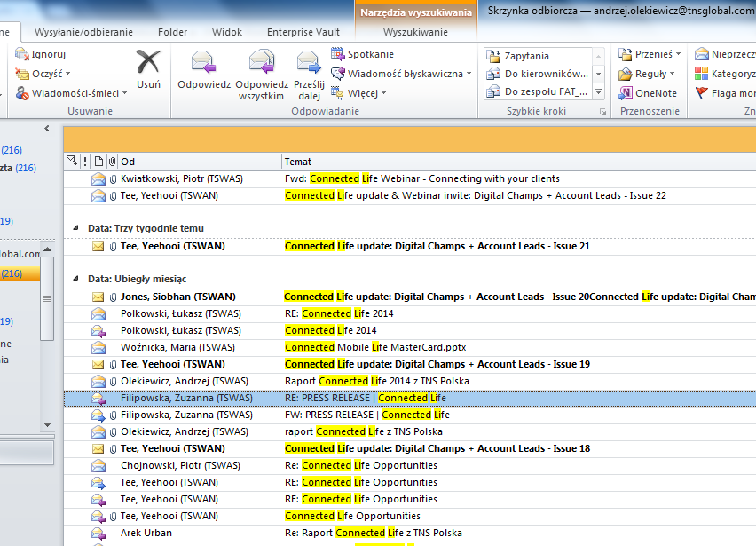Open the Enterprise Vault tab

303,32
